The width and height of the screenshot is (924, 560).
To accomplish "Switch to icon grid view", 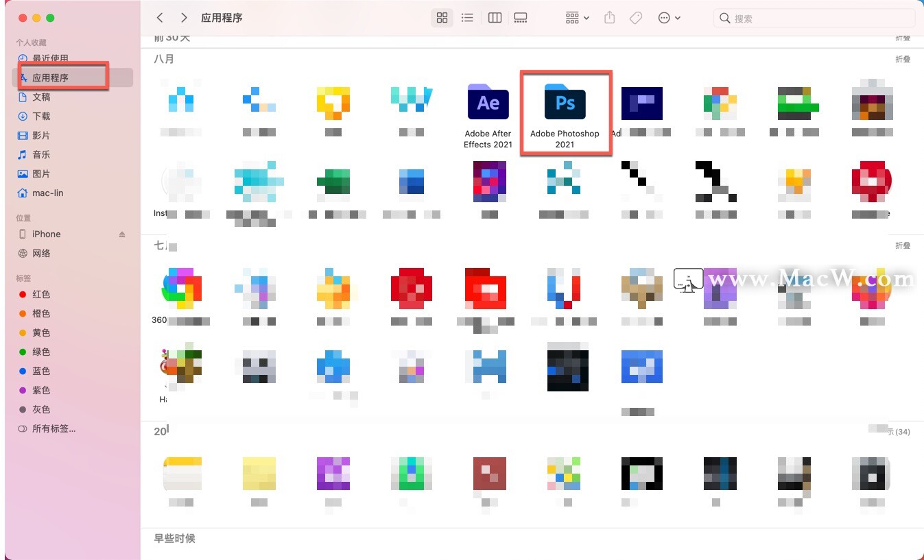I will tap(442, 18).
